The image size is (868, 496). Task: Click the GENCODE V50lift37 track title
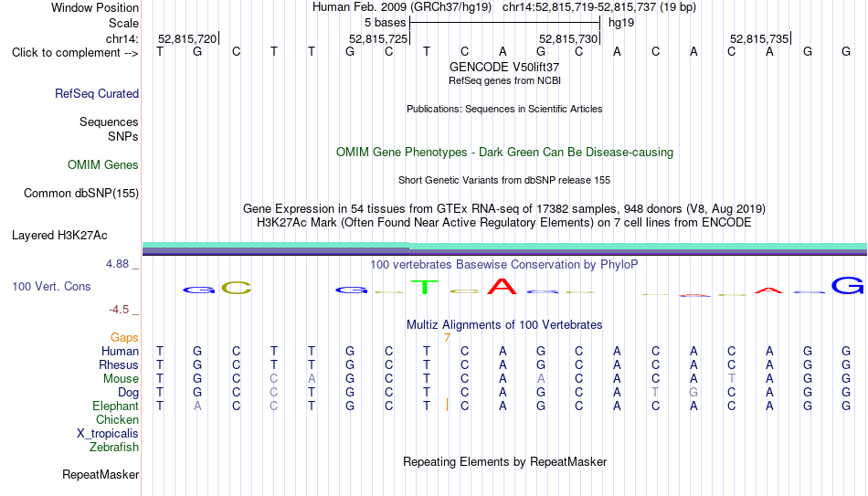(x=504, y=67)
